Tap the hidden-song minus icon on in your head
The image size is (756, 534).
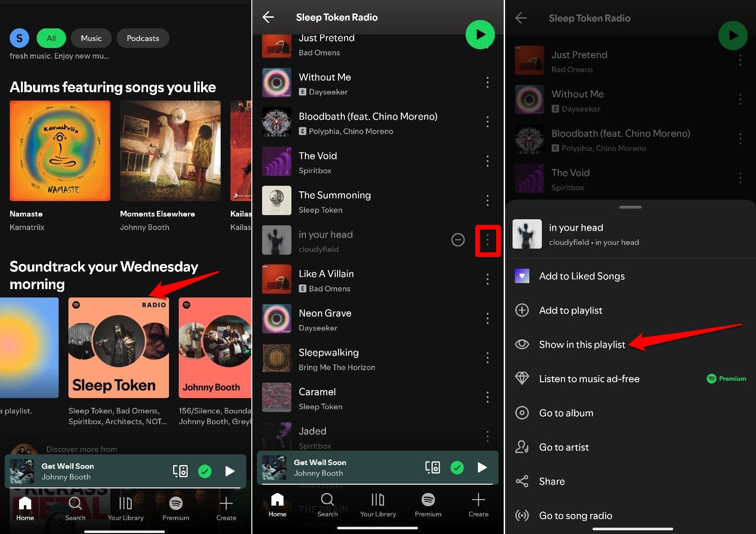[458, 240]
